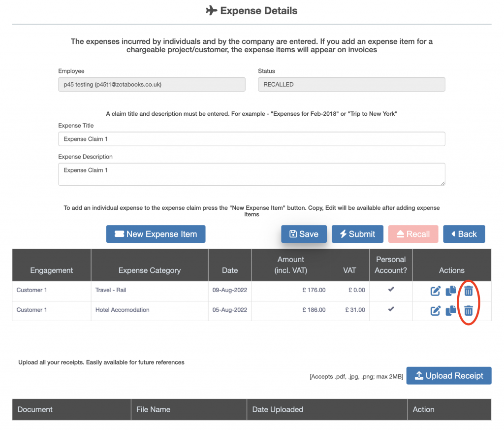Edit the Travel - Rail expense row
Screen dimensions: 504x431
[x=436, y=291]
